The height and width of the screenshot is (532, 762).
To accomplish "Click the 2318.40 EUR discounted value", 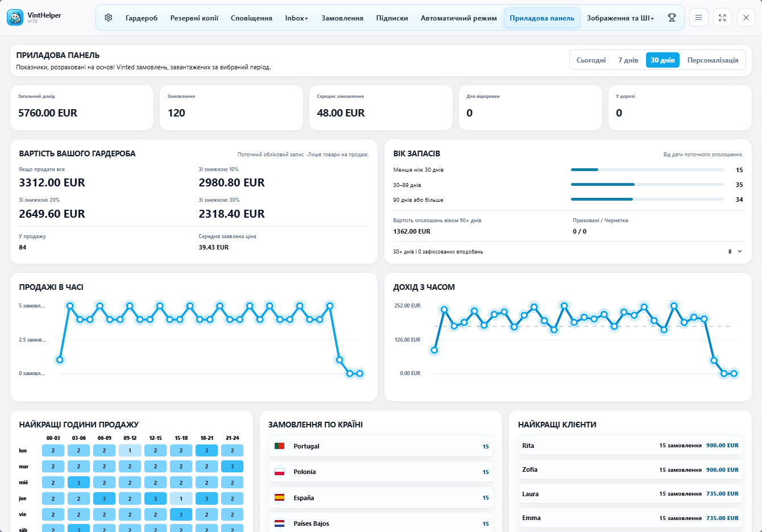I will click(x=231, y=214).
